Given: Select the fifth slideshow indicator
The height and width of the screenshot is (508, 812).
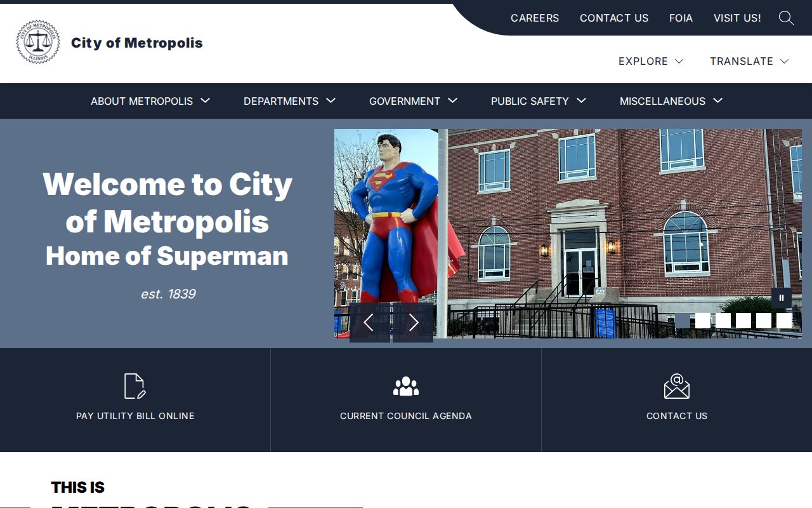Looking at the screenshot, I should (764, 321).
